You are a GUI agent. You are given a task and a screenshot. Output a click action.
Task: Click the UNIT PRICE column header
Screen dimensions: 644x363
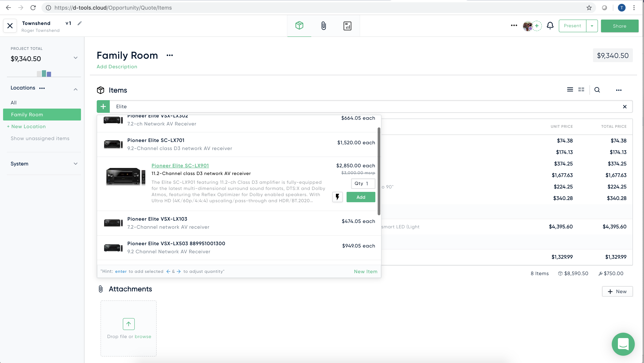click(x=562, y=126)
